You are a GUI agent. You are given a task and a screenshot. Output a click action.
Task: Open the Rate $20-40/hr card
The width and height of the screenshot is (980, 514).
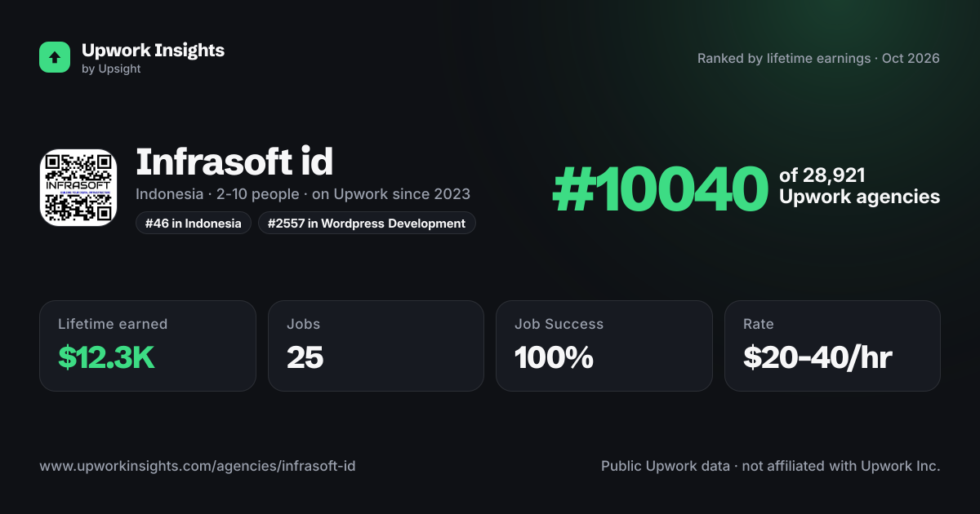pos(832,346)
